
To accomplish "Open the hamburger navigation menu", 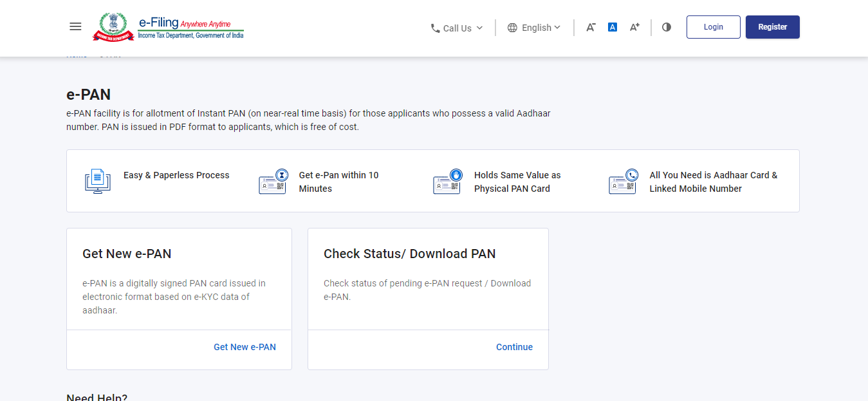I will tap(75, 26).
